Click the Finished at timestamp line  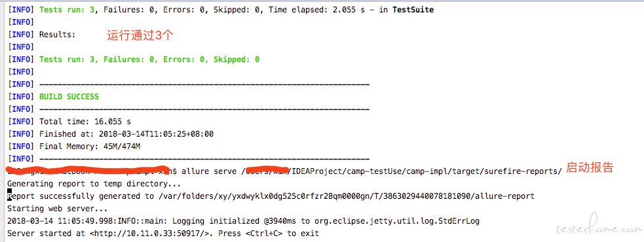click(x=126, y=134)
